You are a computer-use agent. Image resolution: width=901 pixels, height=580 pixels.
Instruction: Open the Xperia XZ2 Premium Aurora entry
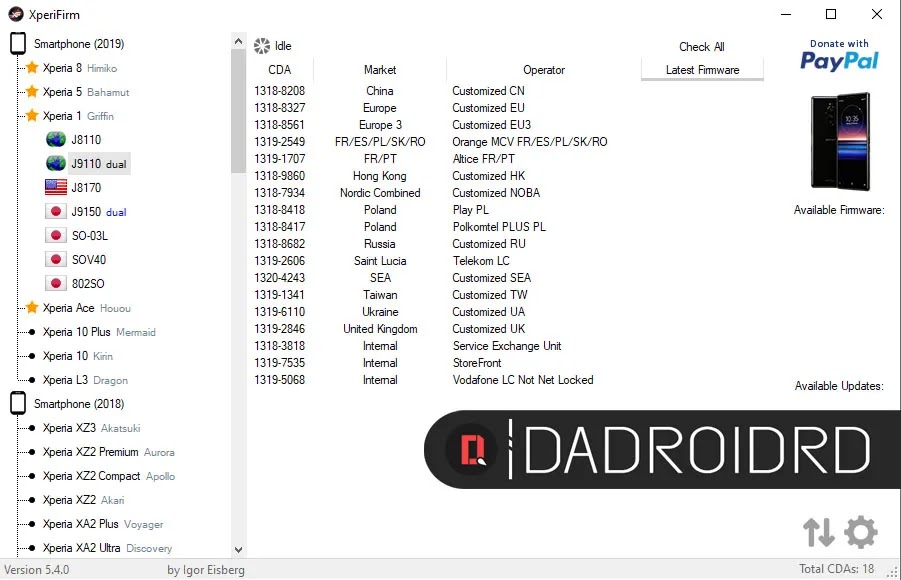(x=109, y=452)
